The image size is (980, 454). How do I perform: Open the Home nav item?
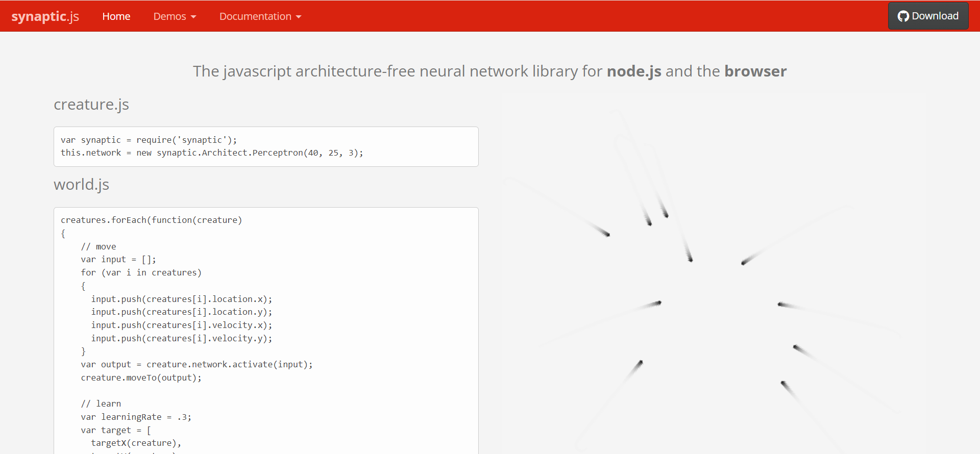[x=116, y=16]
